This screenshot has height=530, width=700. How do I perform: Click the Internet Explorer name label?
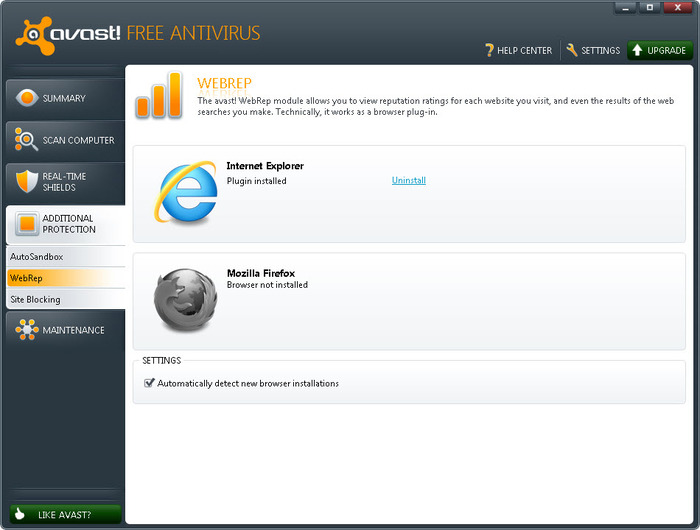coord(265,166)
